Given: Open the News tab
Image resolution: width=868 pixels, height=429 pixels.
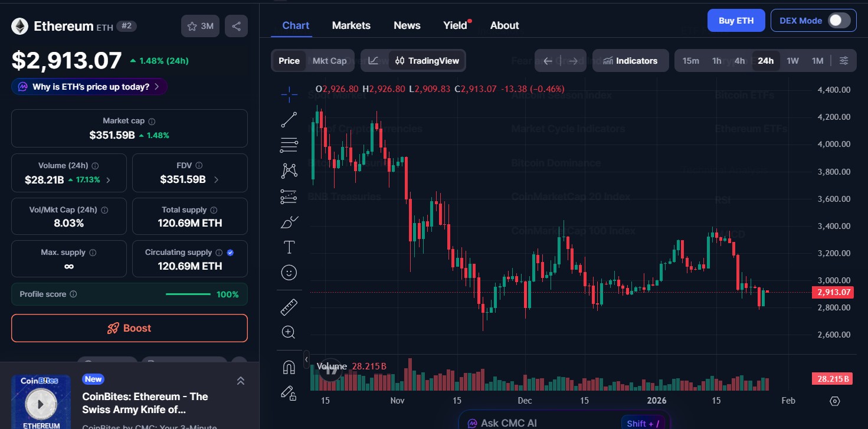Looking at the screenshot, I should [407, 25].
